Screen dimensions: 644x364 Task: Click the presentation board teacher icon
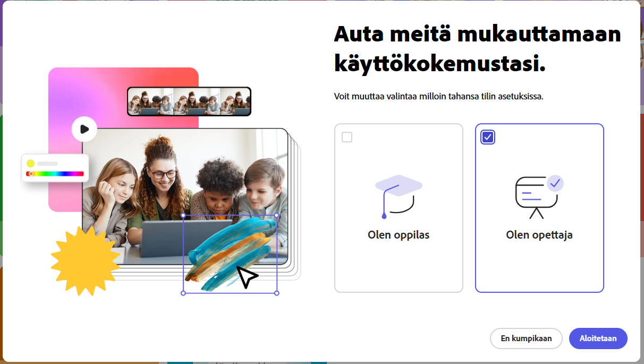pos(539,197)
